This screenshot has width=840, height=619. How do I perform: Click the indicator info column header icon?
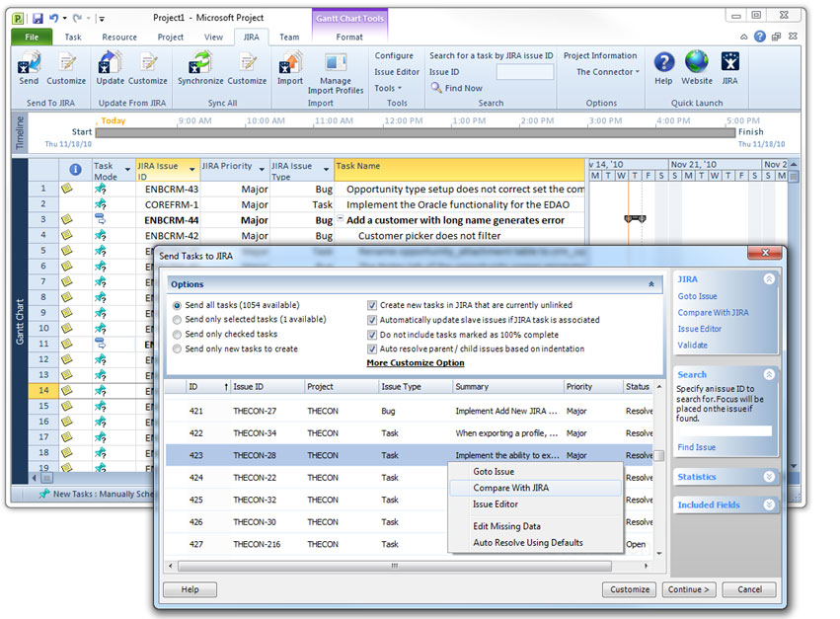coord(76,170)
